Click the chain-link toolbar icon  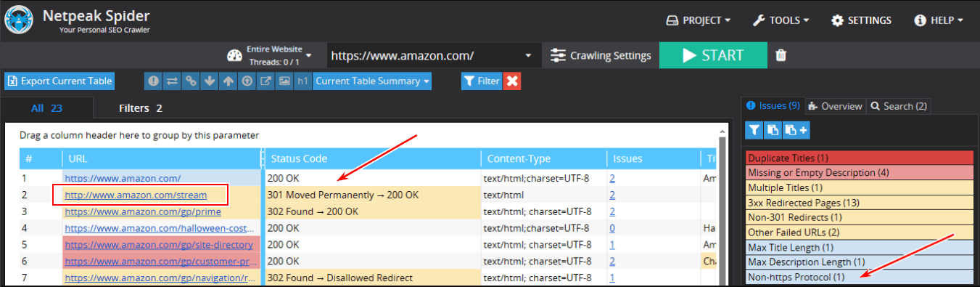pos(191,81)
